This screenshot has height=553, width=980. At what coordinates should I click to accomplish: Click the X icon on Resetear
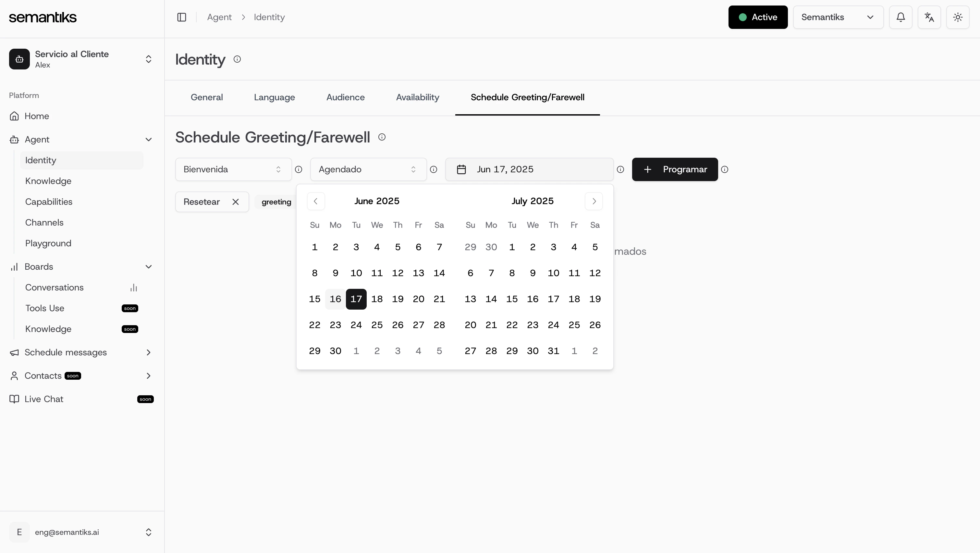coord(236,202)
